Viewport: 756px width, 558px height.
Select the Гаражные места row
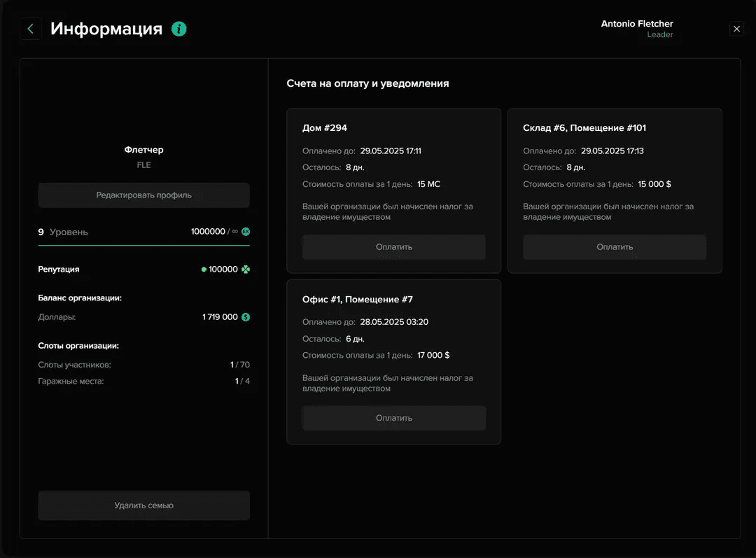coord(143,382)
